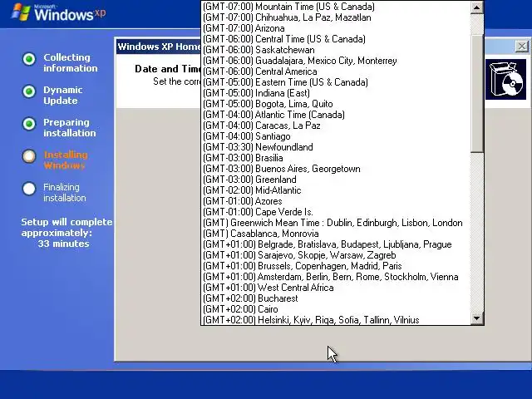Choose Amsterdam, Berlin, Bern, Rome entry
The height and width of the screenshot is (399, 532).
coord(336,277)
